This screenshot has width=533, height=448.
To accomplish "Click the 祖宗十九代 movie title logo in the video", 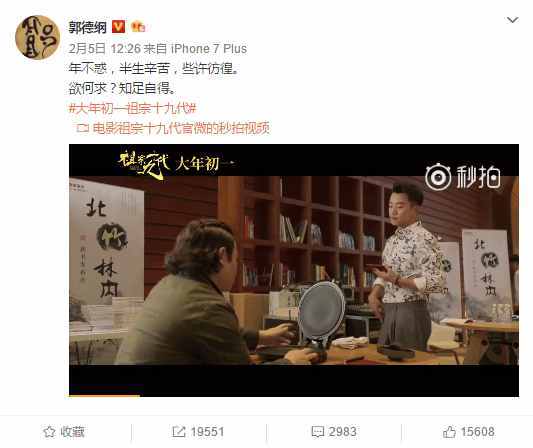I will [x=143, y=163].
